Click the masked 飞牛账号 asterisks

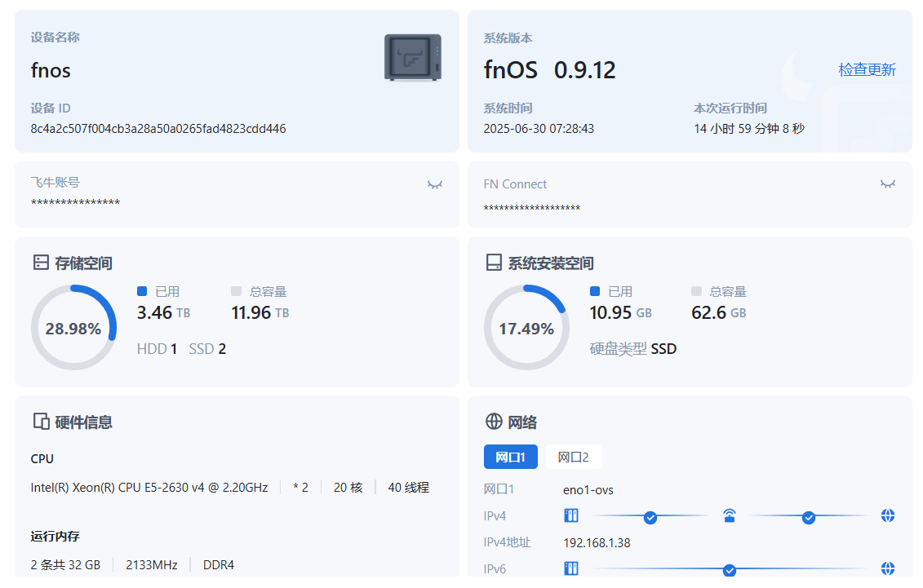(75, 203)
